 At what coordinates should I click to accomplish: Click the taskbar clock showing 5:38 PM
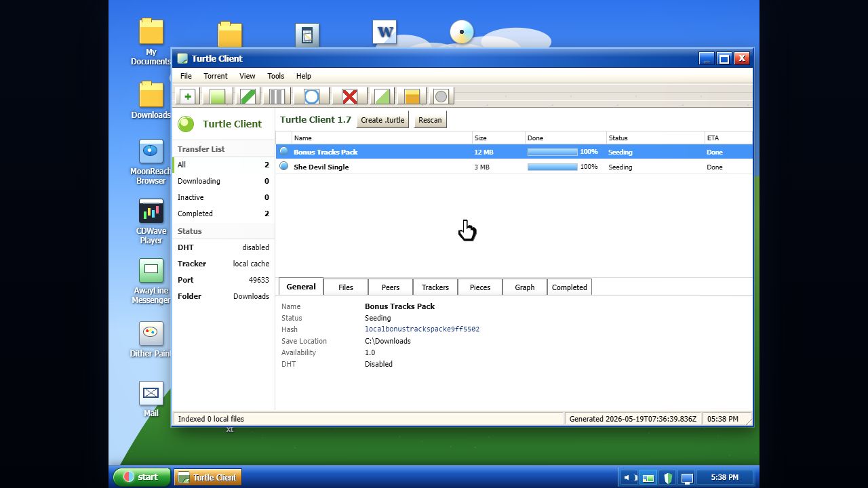pos(724,478)
